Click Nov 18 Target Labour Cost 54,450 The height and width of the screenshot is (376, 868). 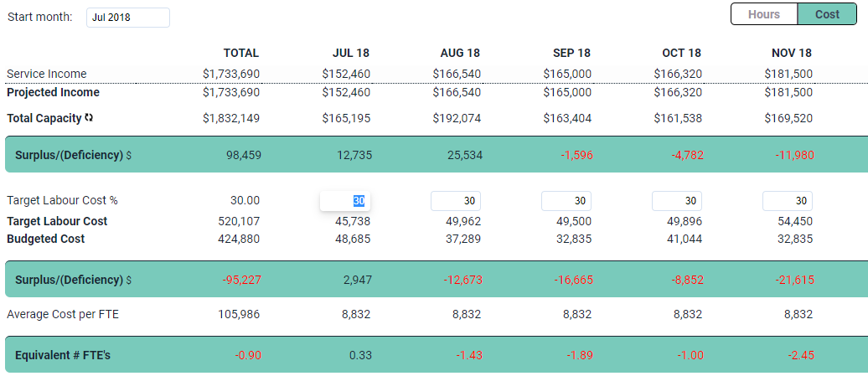[x=795, y=221]
